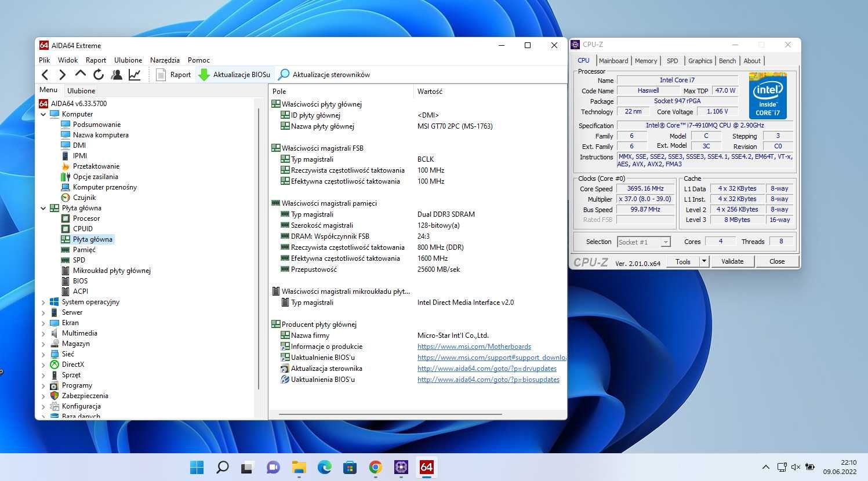Screen dimensions: 868x481
Task: Select BIOS in the tree
Action: [x=81, y=280]
